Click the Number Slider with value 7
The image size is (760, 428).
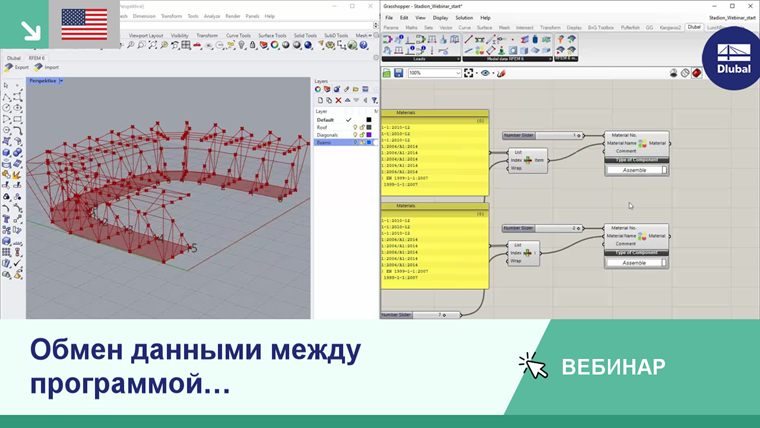[420, 315]
